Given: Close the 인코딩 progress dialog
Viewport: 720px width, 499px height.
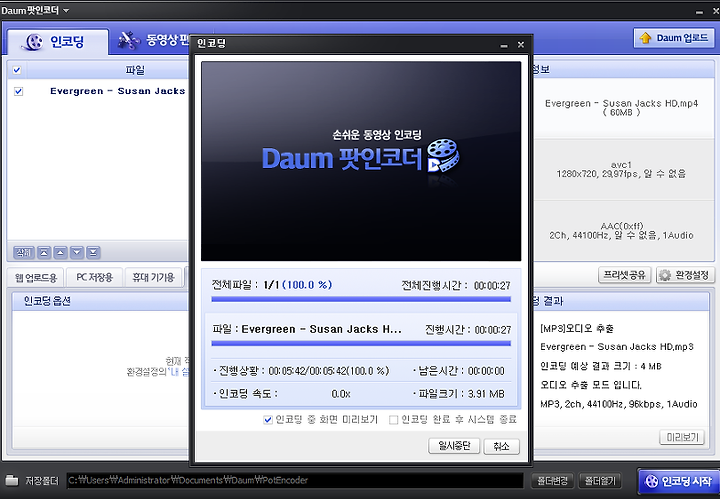Looking at the screenshot, I should point(521,45).
